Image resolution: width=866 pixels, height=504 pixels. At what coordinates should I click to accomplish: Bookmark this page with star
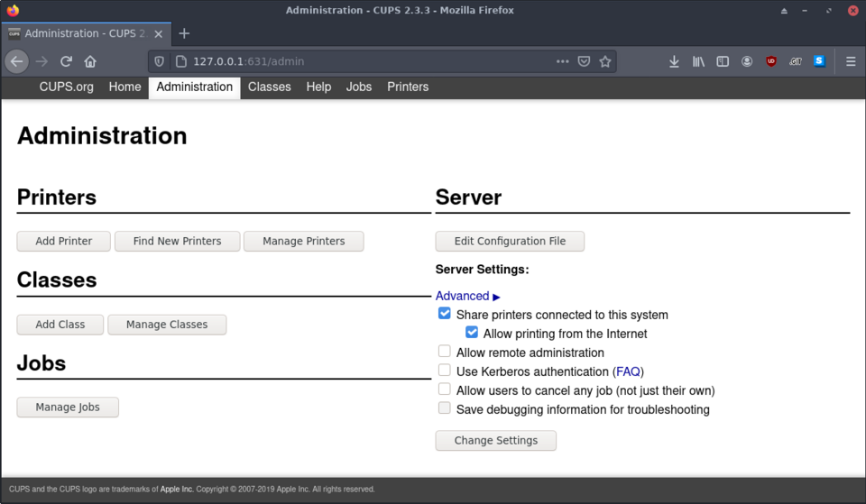click(605, 61)
